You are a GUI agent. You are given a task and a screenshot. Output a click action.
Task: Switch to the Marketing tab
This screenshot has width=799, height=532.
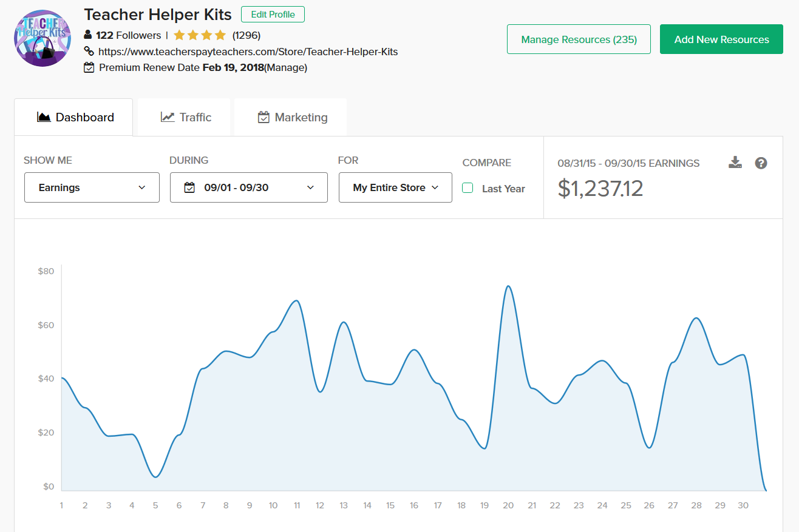pos(291,117)
